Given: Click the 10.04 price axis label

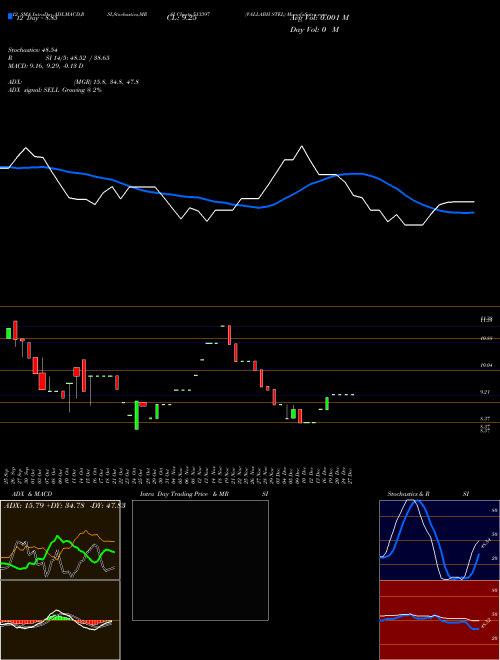Looking at the screenshot, I should coord(486,365).
